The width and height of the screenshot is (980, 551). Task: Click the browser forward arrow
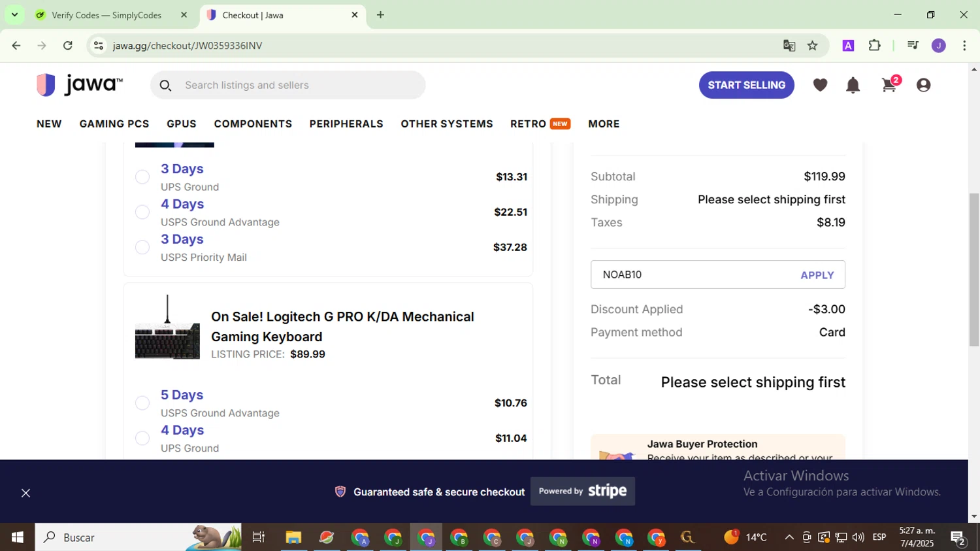pyautogui.click(x=42, y=46)
